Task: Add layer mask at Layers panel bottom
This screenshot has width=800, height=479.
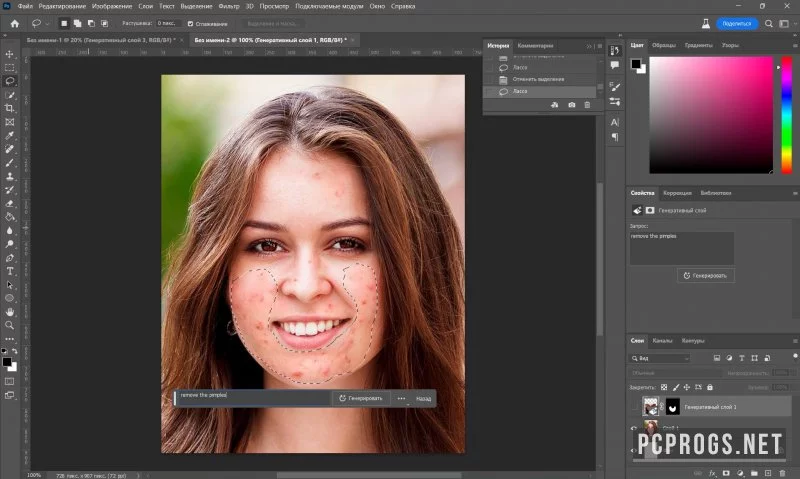Action: tap(726, 473)
